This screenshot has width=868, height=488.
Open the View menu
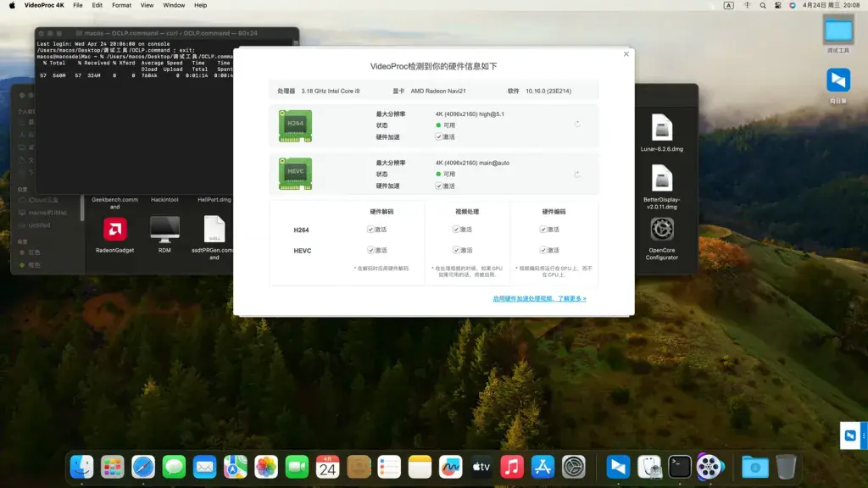(x=147, y=5)
